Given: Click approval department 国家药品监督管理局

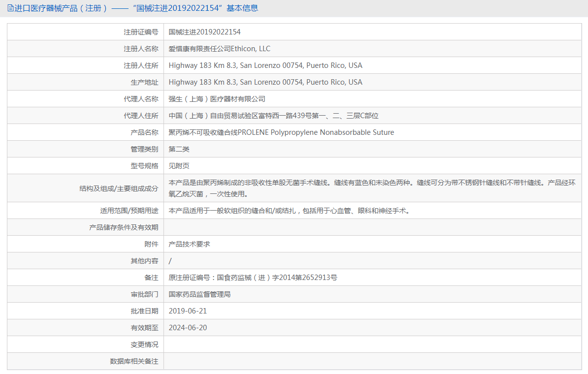Looking at the screenshot, I should click(199, 294).
